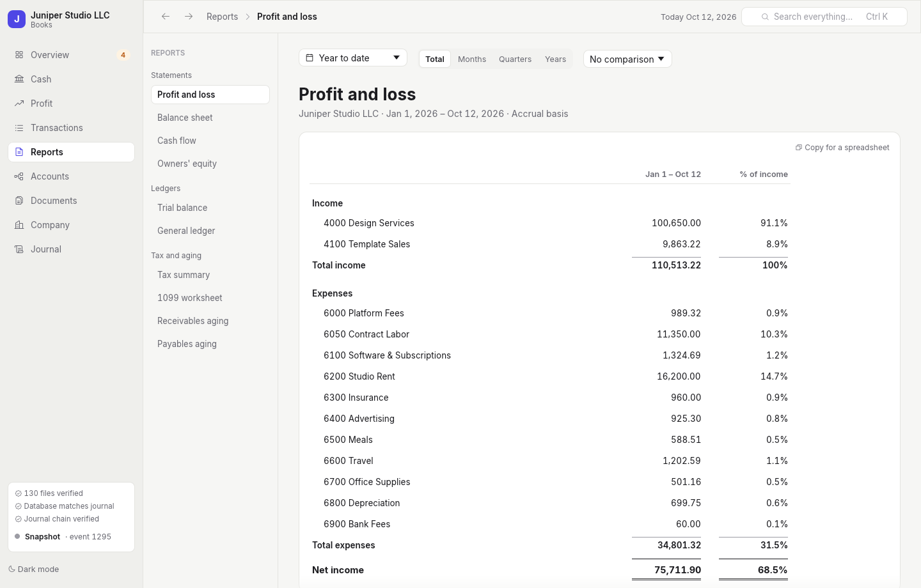Click the Transactions list icon

[x=19, y=128]
